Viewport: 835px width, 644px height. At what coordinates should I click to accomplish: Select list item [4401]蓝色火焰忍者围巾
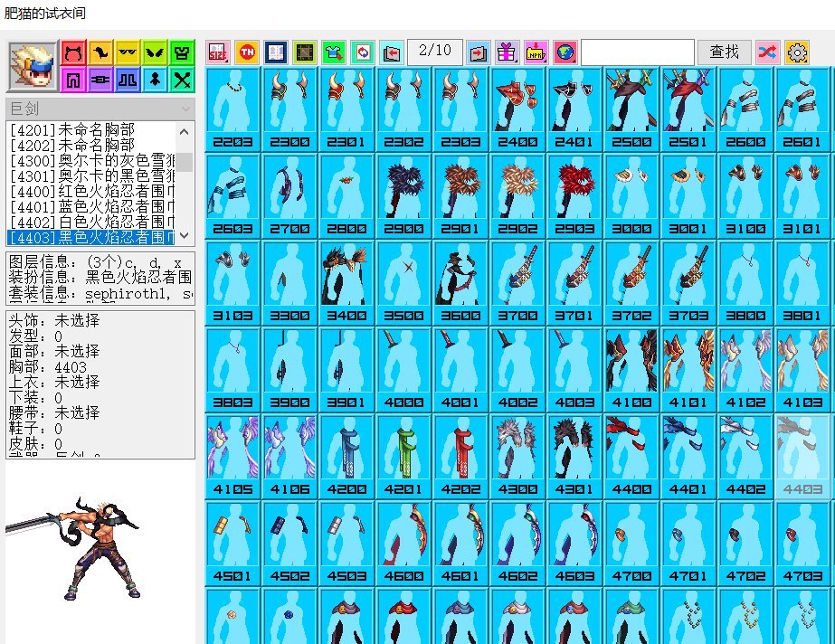[91, 206]
